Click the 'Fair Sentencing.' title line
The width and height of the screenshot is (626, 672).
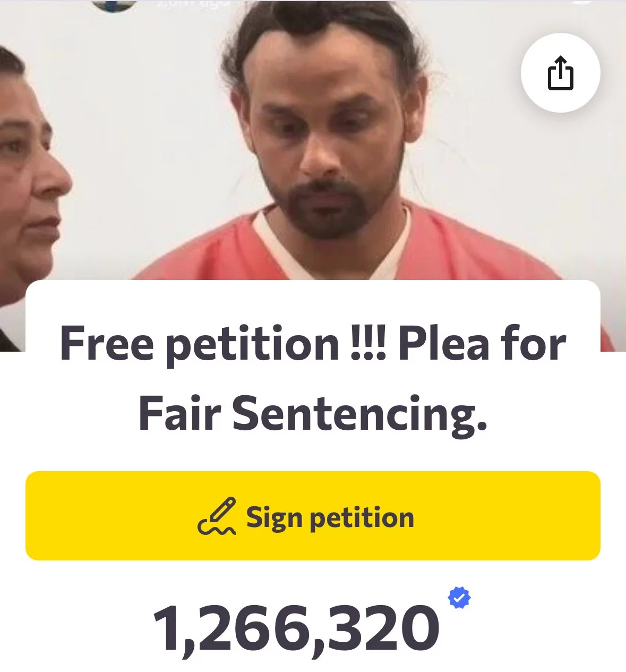pos(313,414)
